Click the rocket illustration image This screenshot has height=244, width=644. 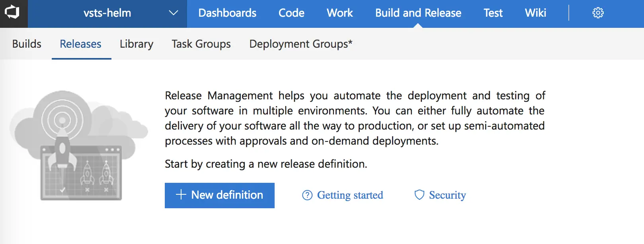pos(78,145)
